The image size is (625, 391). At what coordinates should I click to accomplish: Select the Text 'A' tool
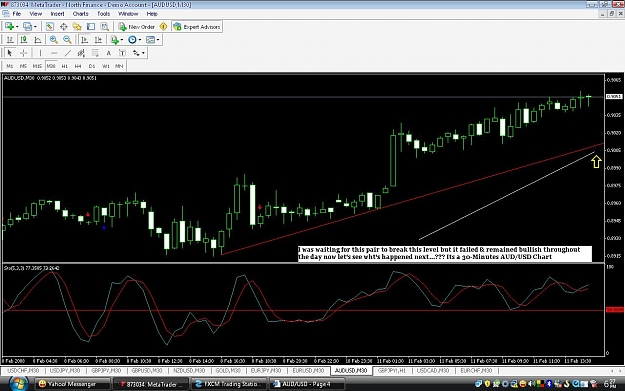pyautogui.click(x=108, y=53)
